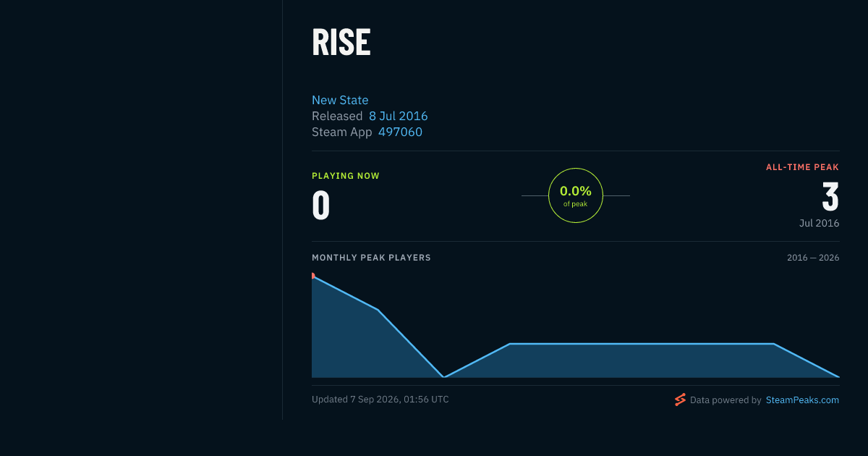Click the New State developer link

(x=340, y=100)
